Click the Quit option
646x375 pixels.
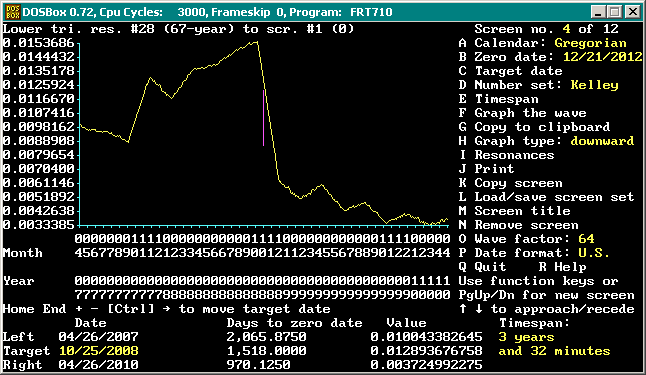click(x=482, y=267)
